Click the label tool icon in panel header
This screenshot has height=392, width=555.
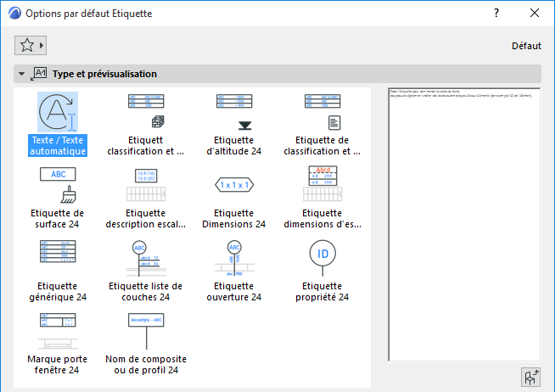point(38,74)
